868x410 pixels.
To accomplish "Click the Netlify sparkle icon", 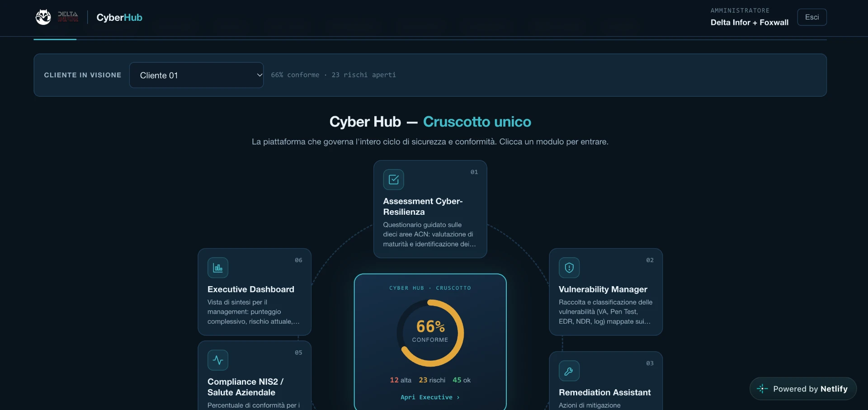I will [x=762, y=389].
